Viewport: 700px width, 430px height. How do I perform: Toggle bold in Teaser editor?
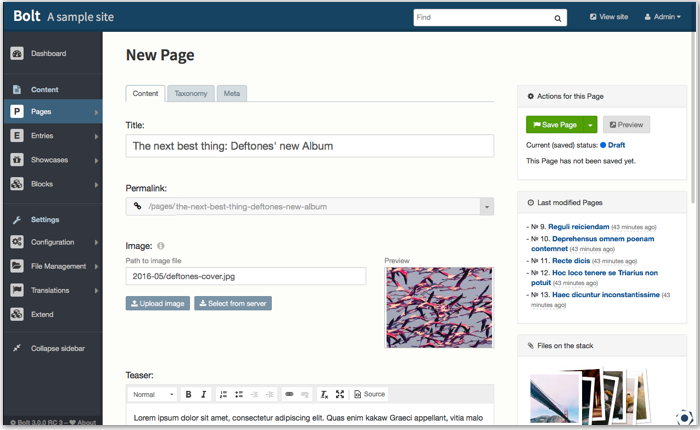(x=188, y=394)
